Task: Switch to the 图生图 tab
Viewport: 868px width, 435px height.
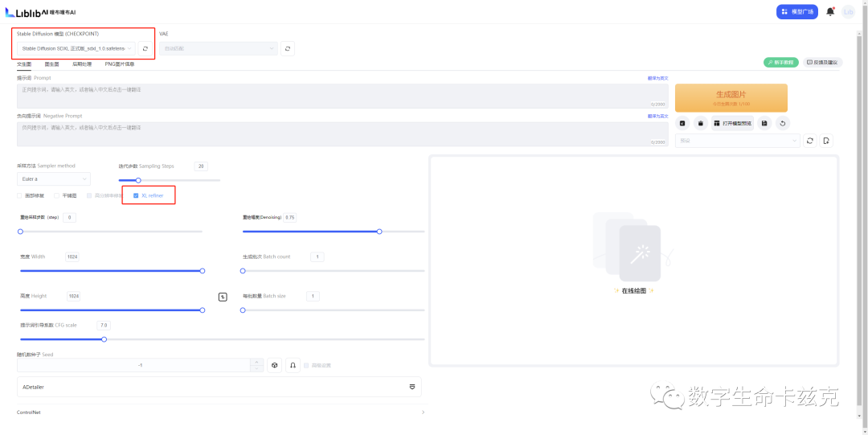Action: [52, 64]
